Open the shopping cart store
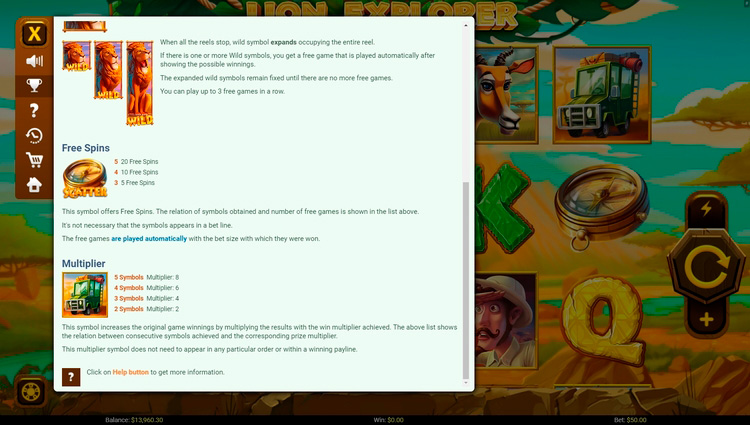This screenshot has height=425, width=750. coord(34,160)
